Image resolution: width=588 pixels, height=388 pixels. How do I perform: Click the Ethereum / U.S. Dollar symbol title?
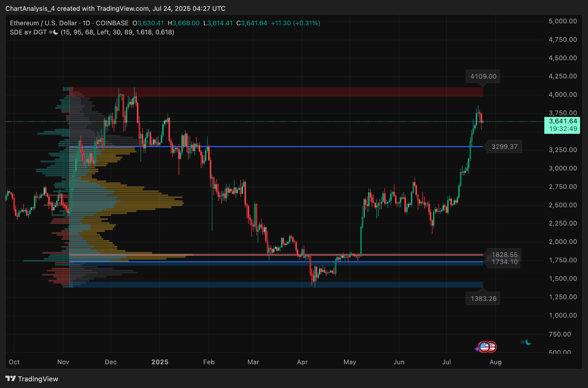pyautogui.click(x=43, y=23)
